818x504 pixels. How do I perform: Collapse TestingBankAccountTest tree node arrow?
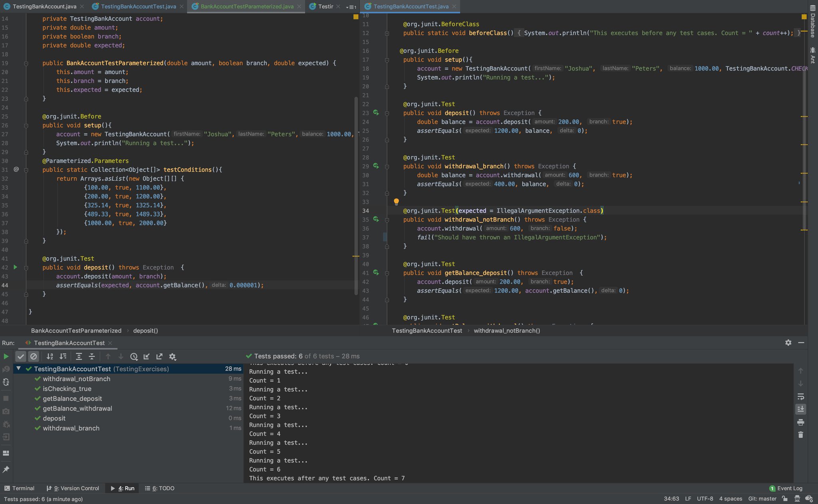(x=18, y=369)
